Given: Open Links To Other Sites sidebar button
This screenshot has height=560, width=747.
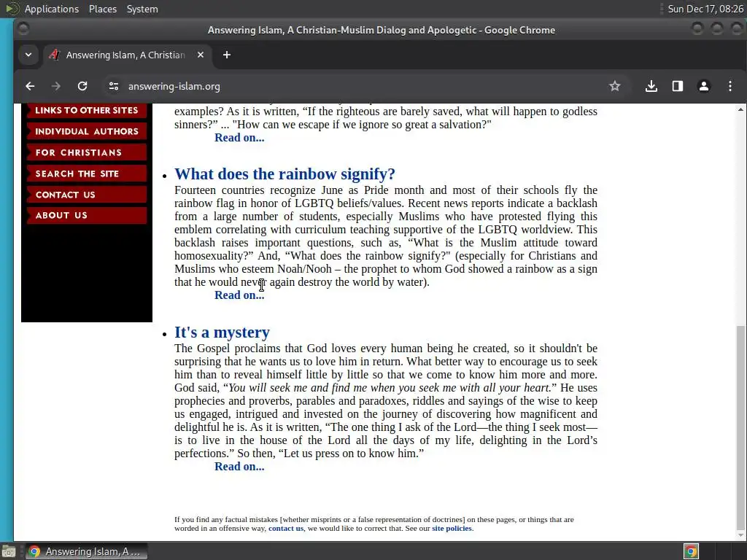Looking at the screenshot, I should click(x=87, y=111).
